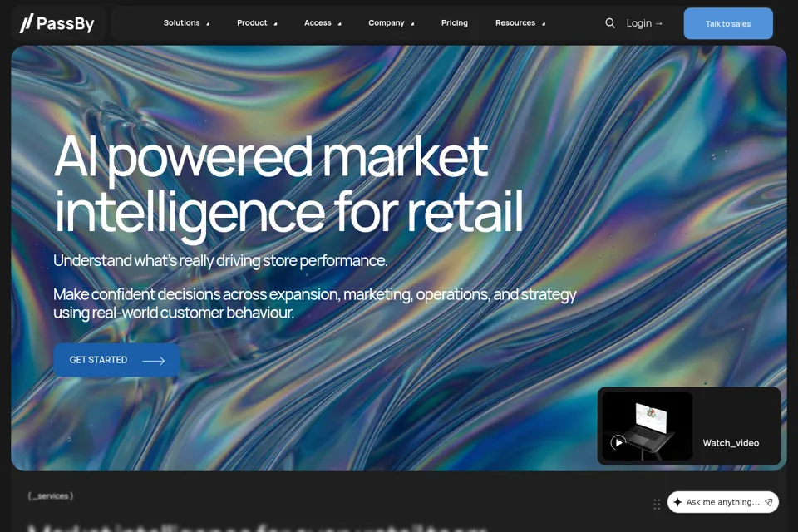798x532 pixels.
Task: Open the Watch_video label
Action: click(x=731, y=443)
